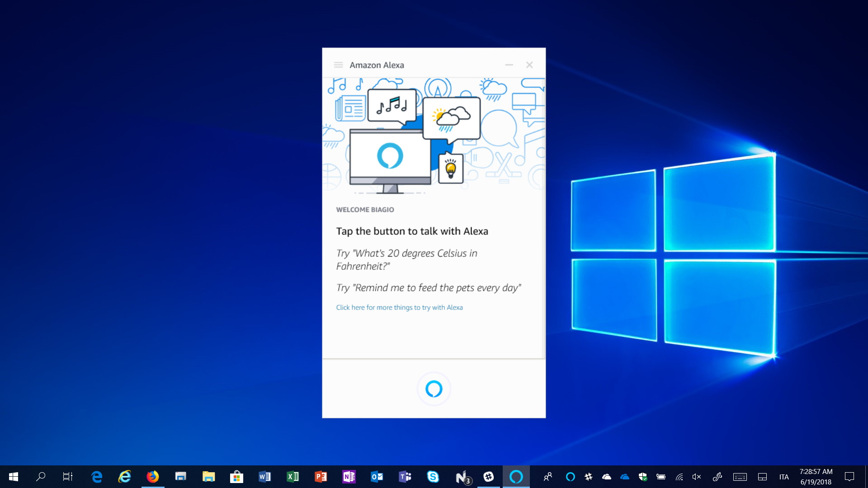Open Microsoft Store from taskbar
Image resolution: width=868 pixels, height=488 pixels.
tap(236, 477)
